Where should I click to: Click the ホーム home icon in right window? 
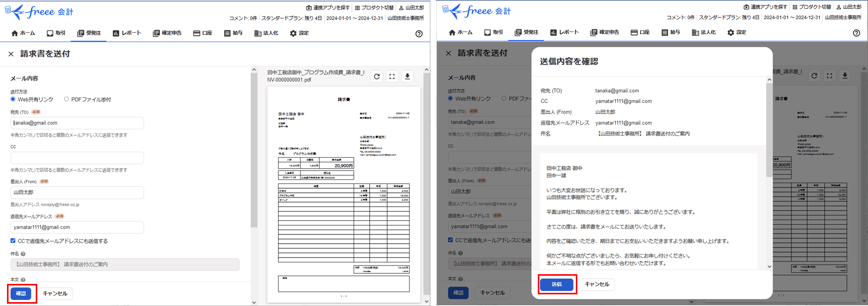pos(452,33)
